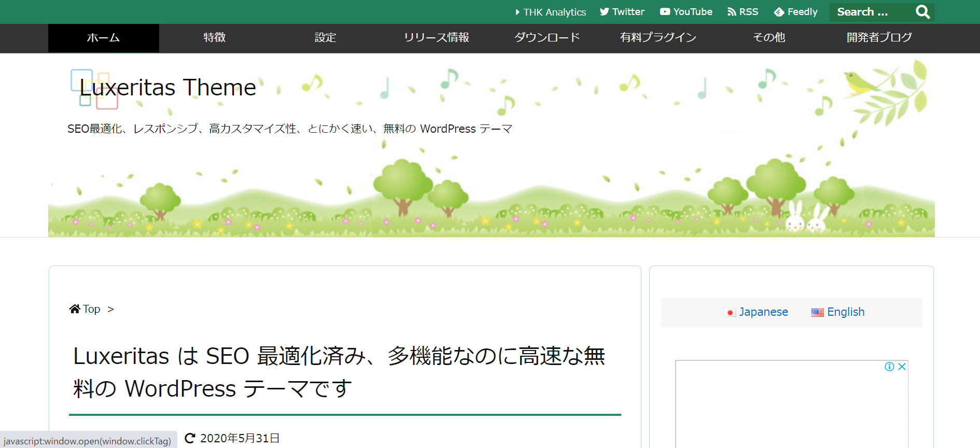Click the ad info icon

click(889, 367)
